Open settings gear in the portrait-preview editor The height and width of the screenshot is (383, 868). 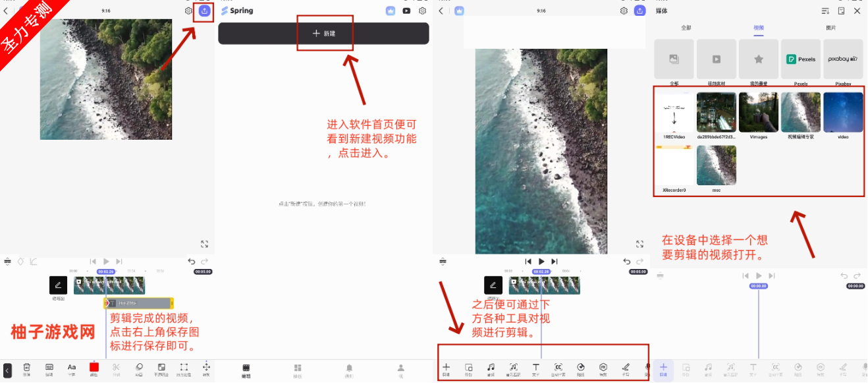624,11
